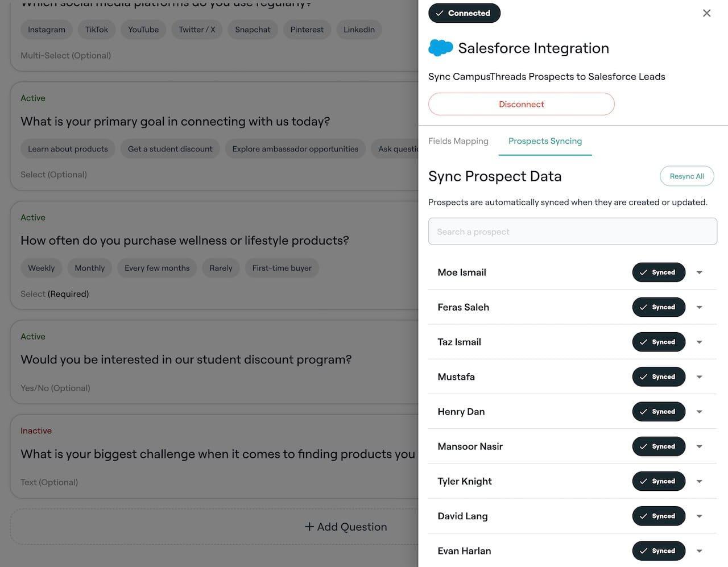The height and width of the screenshot is (567, 728).
Task: Switch to Fields Mapping tab
Action: (458, 141)
